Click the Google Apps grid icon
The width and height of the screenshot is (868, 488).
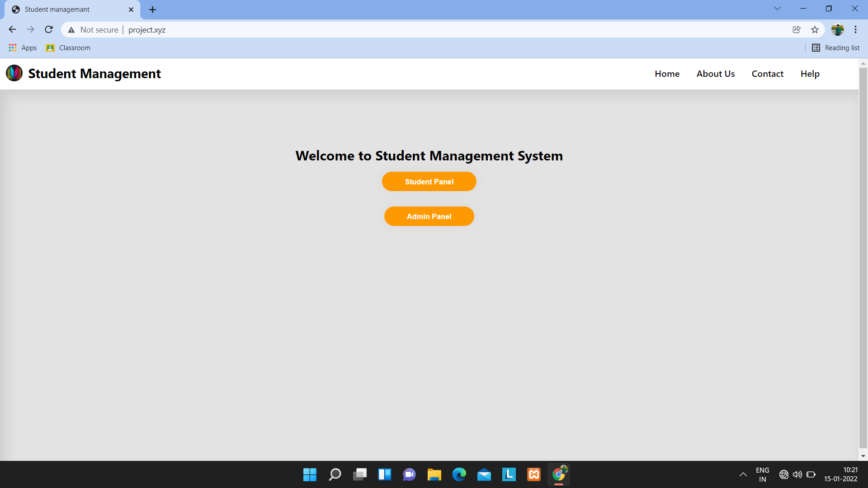tap(12, 47)
